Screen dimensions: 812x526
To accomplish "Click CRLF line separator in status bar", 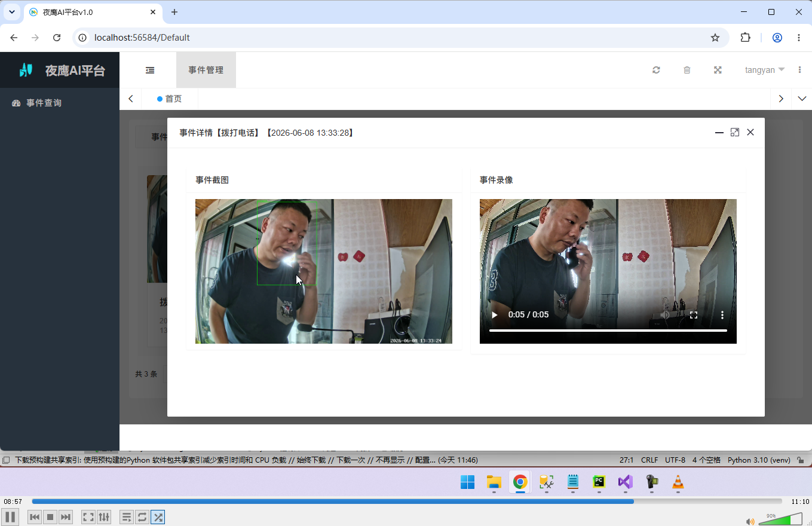I will point(649,460).
